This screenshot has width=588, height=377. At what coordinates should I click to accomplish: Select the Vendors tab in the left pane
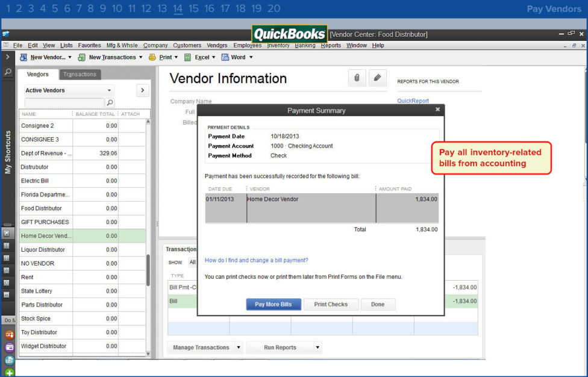38,74
